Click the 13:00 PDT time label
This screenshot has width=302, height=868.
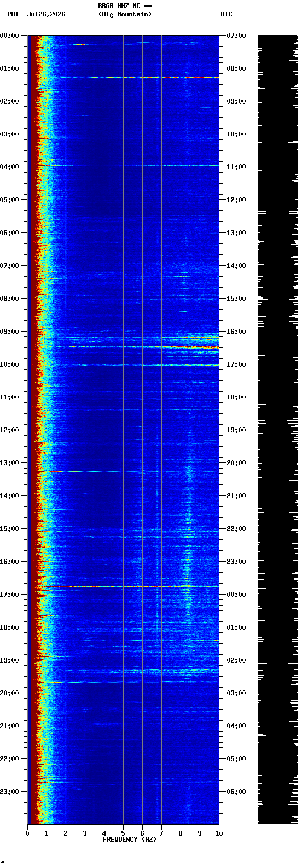[9, 463]
